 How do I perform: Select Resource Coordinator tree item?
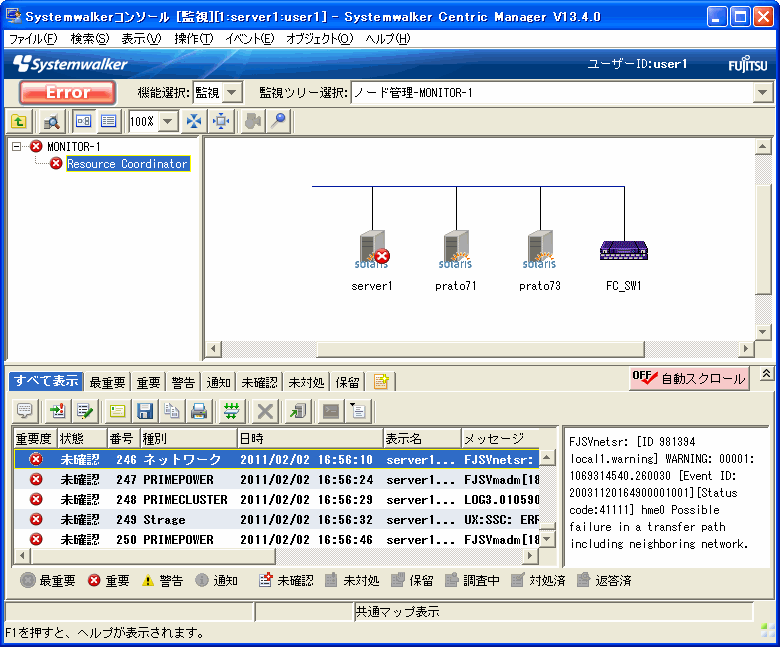coord(128,164)
